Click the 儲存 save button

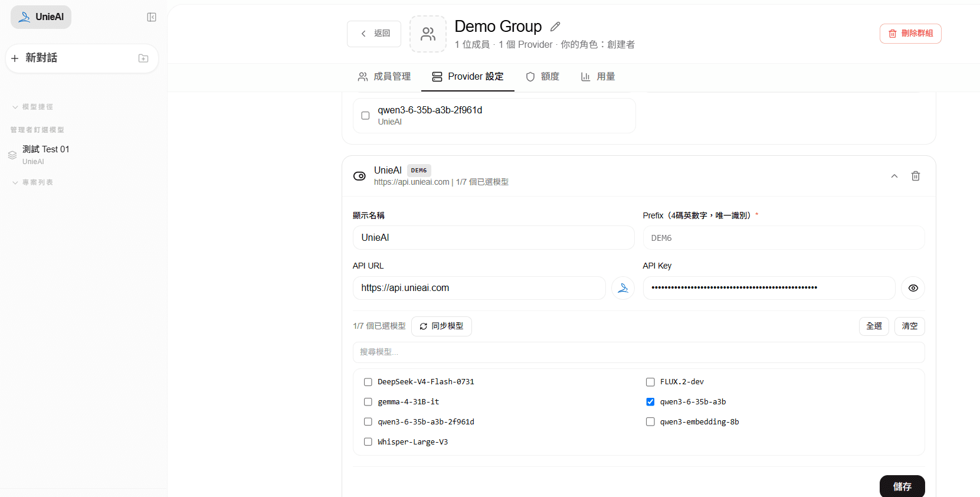902,486
